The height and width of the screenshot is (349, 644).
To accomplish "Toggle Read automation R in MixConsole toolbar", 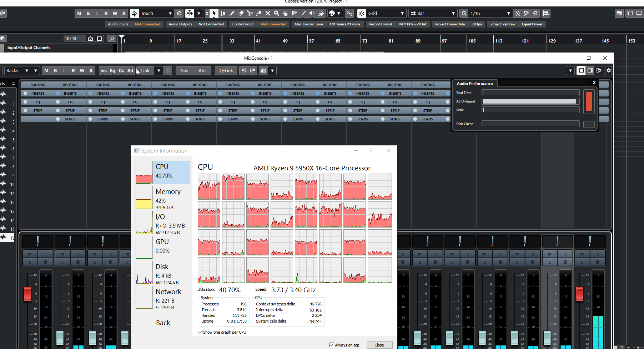I will (73, 71).
